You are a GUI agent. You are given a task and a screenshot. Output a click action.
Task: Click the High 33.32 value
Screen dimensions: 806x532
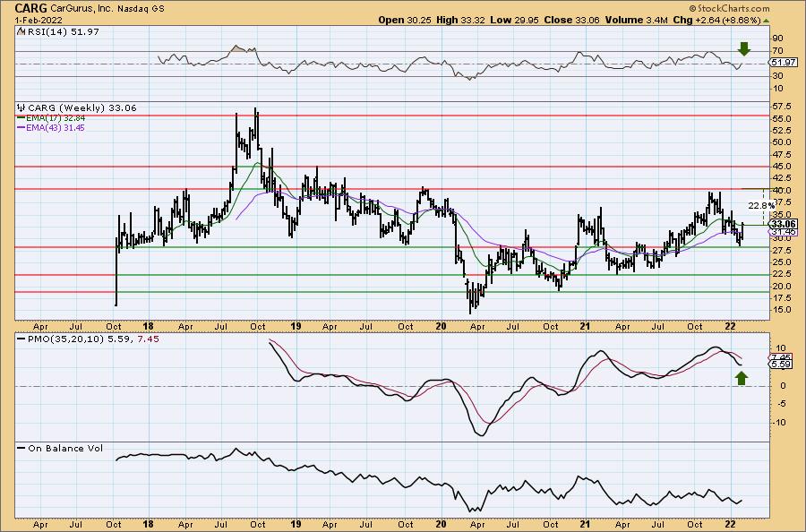pyautogui.click(x=460, y=20)
